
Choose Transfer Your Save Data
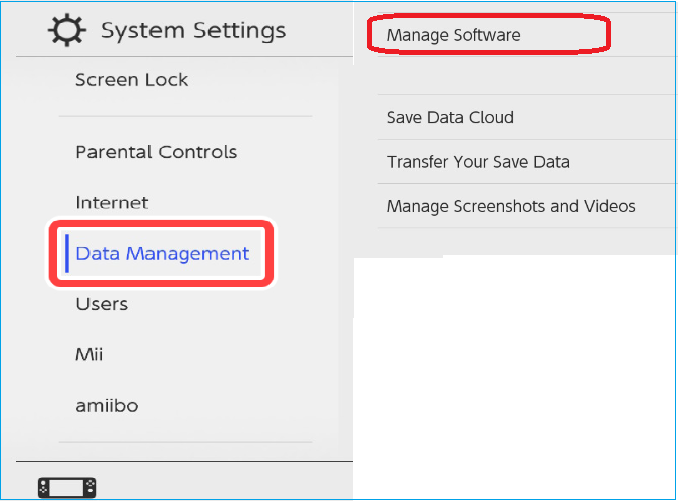pyautogui.click(x=478, y=162)
